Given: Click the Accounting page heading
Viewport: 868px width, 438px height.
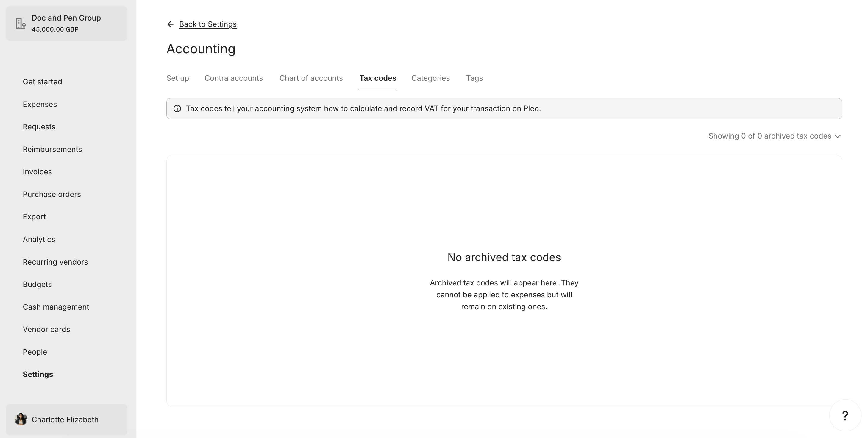Looking at the screenshot, I should point(201,49).
